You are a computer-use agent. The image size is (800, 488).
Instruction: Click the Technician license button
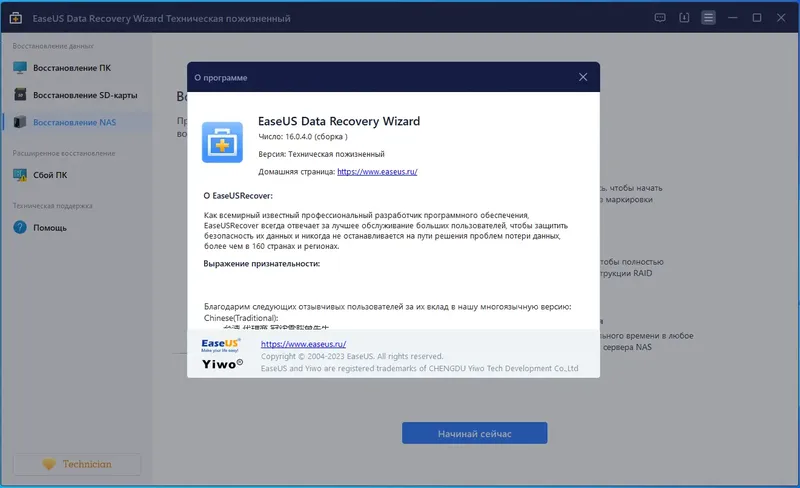tap(77, 465)
